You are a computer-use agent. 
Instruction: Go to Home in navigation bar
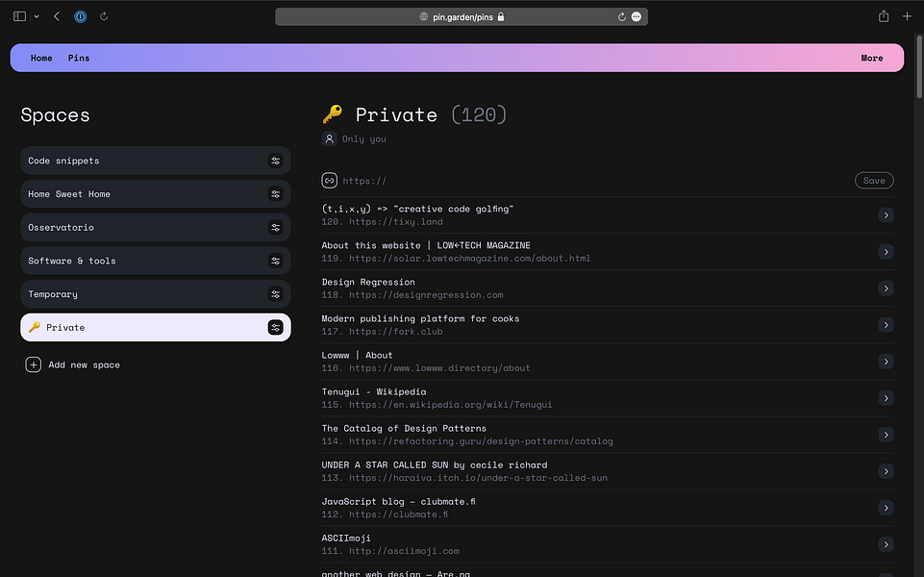[41, 58]
